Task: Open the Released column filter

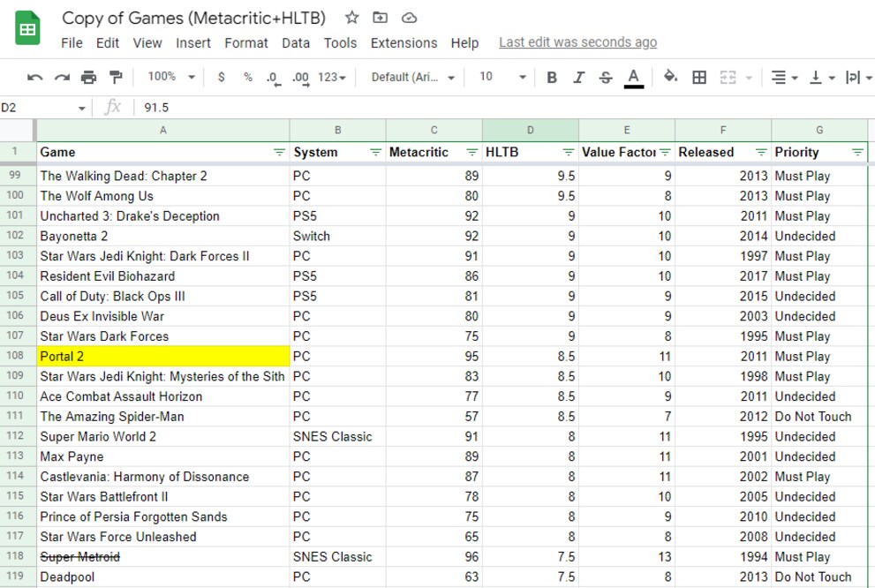Action: pos(761,153)
